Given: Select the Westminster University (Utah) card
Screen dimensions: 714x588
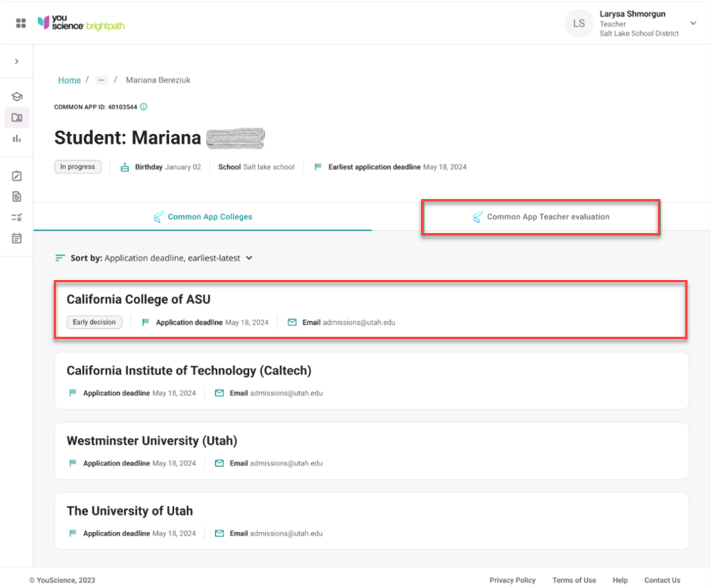Looking at the screenshot, I should pyautogui.click(x=371, y=451).
